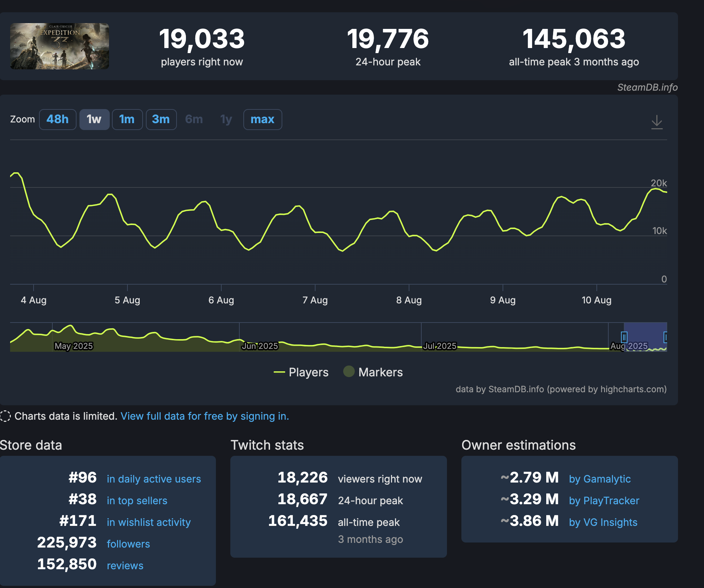Click the 18,667 Twitch 24-hour peak value
Image resolution: width=704 pixels, height=588 pixels.
click(303, 499)
